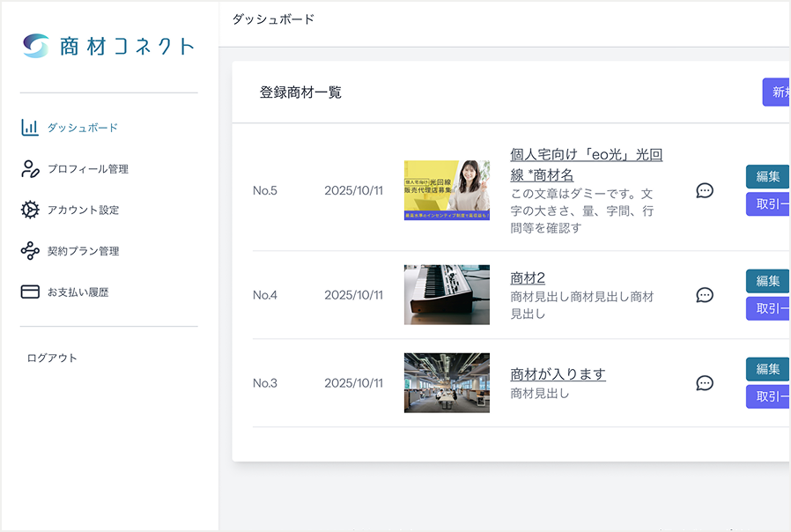
Task: Click the account settings gear icon
Action: (30, 210)
